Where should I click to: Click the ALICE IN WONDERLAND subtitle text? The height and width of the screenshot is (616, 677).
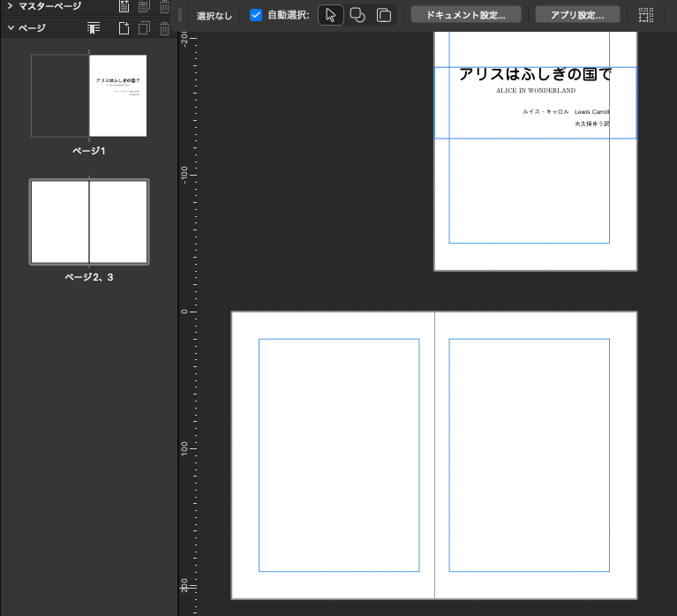point(535,91)
